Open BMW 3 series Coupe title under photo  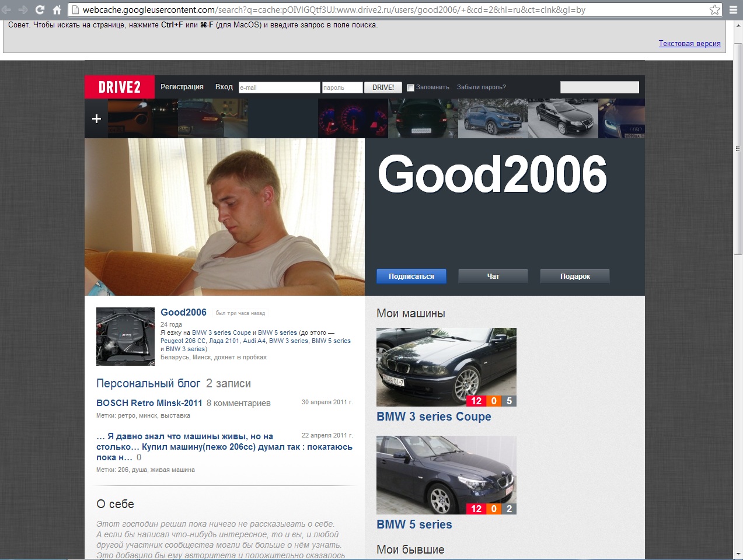coord(434,416)
